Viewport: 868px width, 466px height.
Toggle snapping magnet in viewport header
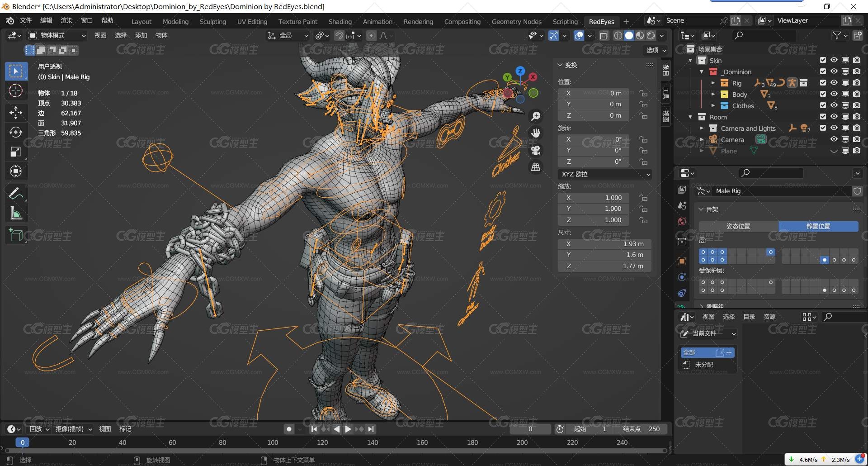pyautogui.click(x=339, y=35)
